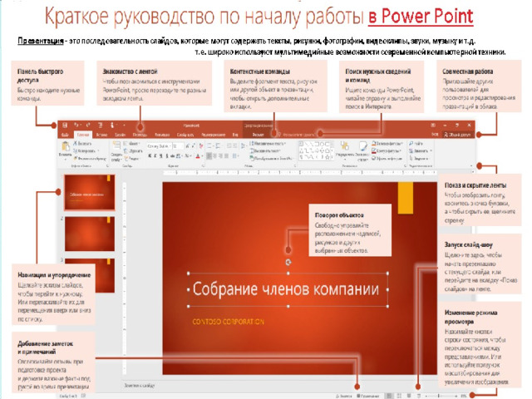This screenshot has width=532, height=399.
Task: Select the second slide thumbnail
Action: (90, 234)
